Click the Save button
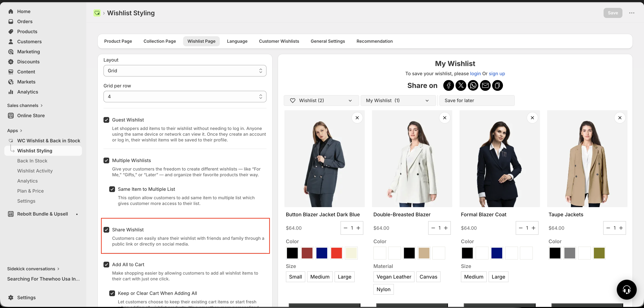This screenshot has height=308, width=644. (x=613, y=13)
